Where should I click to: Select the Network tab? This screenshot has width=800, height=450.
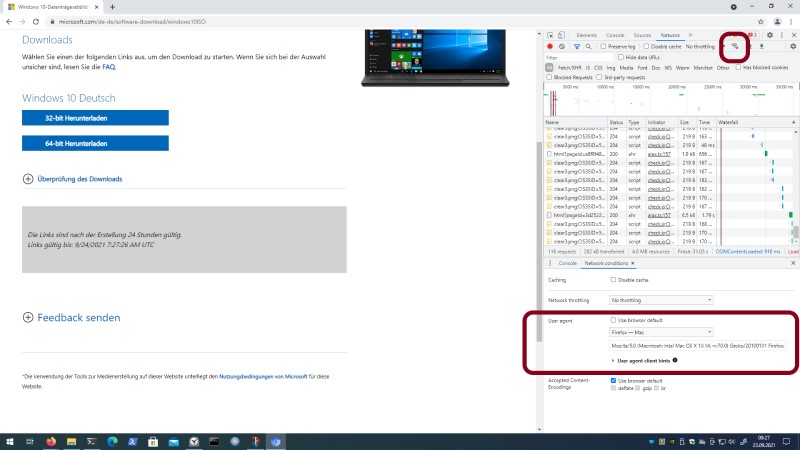tap(670, 35)
